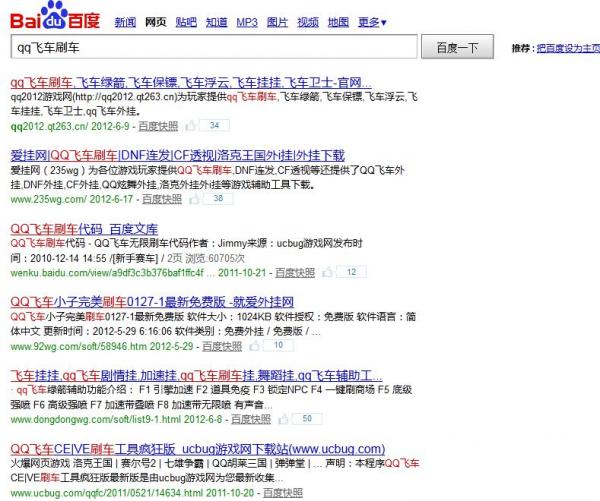Screen dimensions: 600x501
Task: Click the like count 34 box
Action: pos(214,125)
